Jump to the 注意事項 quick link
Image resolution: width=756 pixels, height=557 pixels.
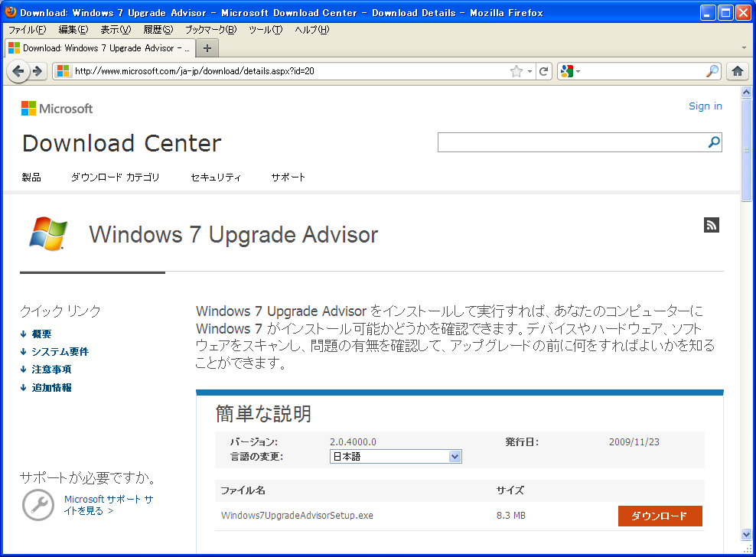tap(51, 370)
